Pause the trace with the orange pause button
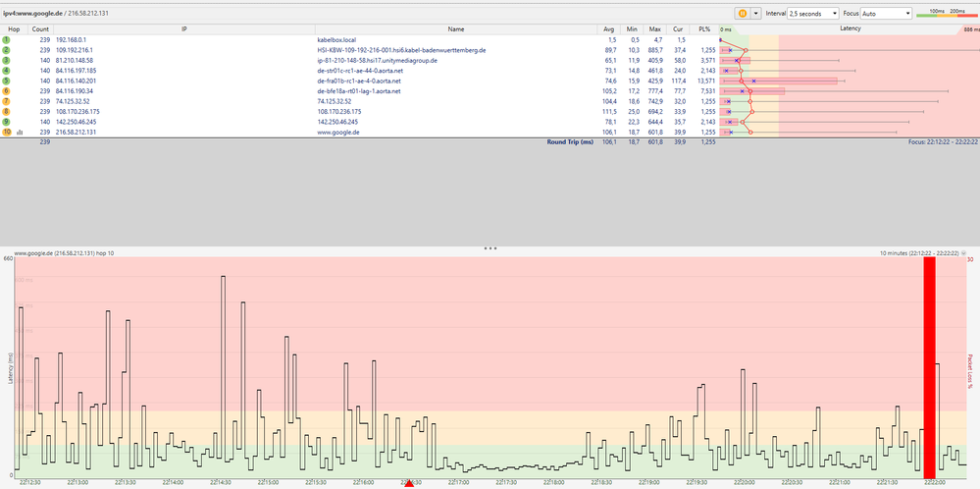This screenshot has width=980, height=489. coord(743,13)
